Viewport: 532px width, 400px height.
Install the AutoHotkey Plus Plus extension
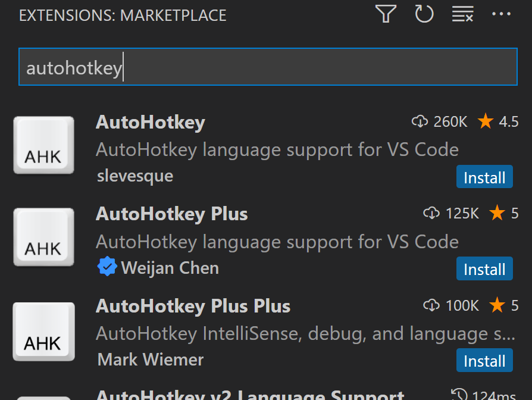(484, 361)
